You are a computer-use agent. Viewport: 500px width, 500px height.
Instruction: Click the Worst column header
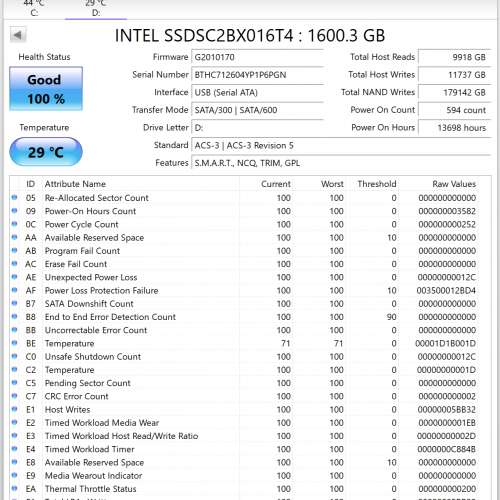332,184
